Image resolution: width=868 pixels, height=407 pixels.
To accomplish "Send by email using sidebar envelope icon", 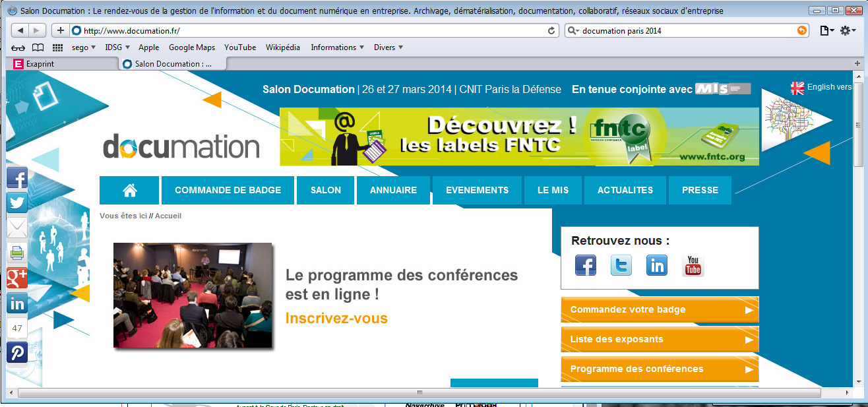I will [16, 228].
